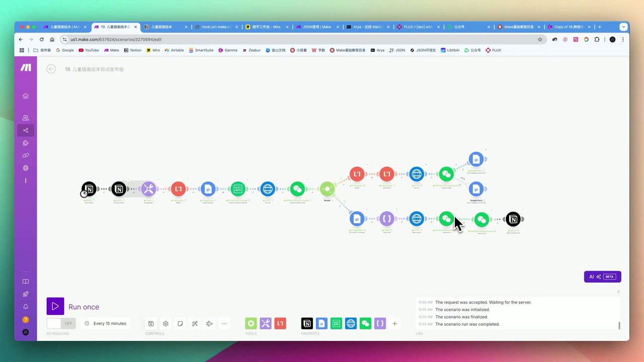The image size is (644, 362).
Task: Open the HTML/CSS to Image module
Action: click(237, 189)
